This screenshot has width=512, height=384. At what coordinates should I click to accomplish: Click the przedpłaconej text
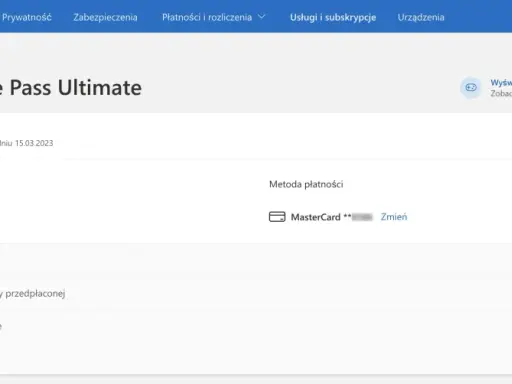tap(35, 294)
